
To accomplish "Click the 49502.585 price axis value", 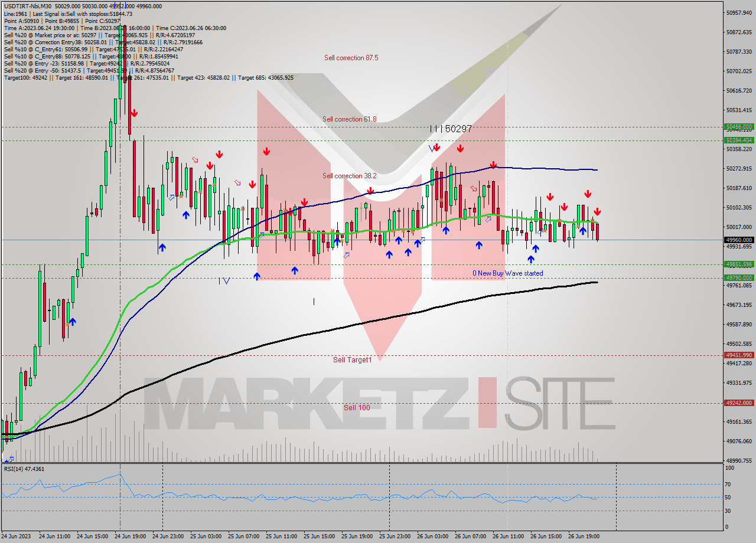I will (x=739, y=344).
